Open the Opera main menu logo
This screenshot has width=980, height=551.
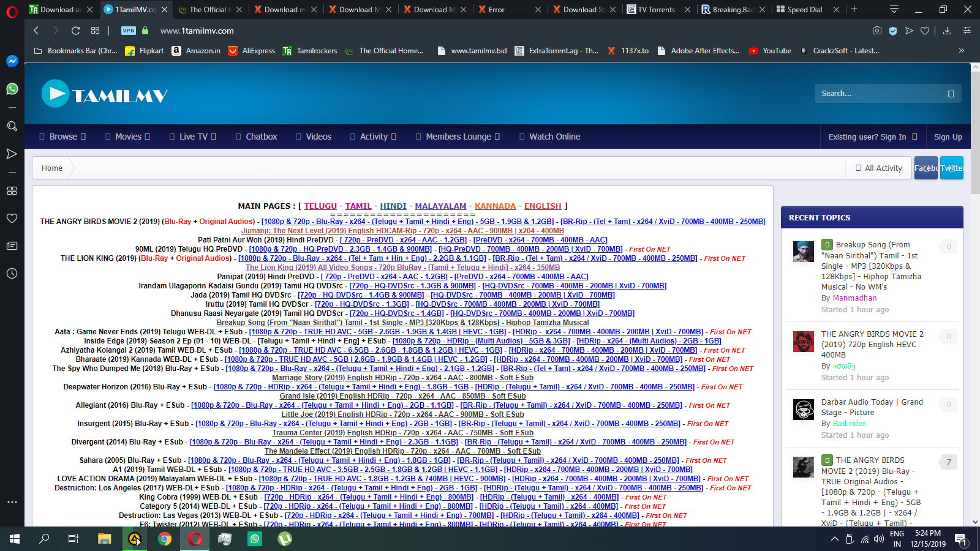click(12, 11)
